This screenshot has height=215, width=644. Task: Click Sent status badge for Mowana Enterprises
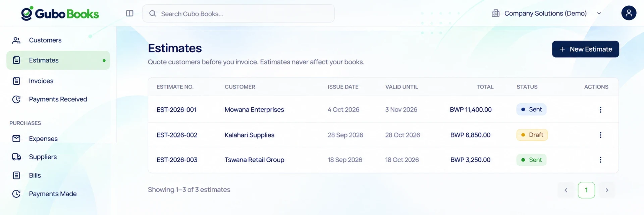pos(531,110)
